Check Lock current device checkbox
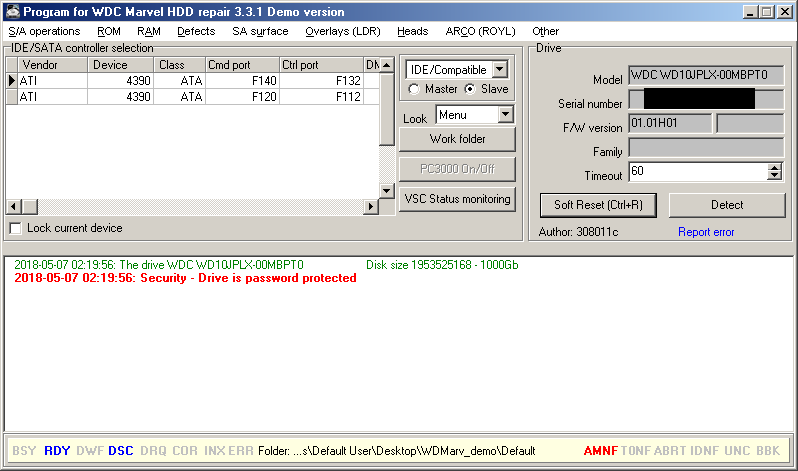The width and height of the screenshot is (798, 471). 16,228
